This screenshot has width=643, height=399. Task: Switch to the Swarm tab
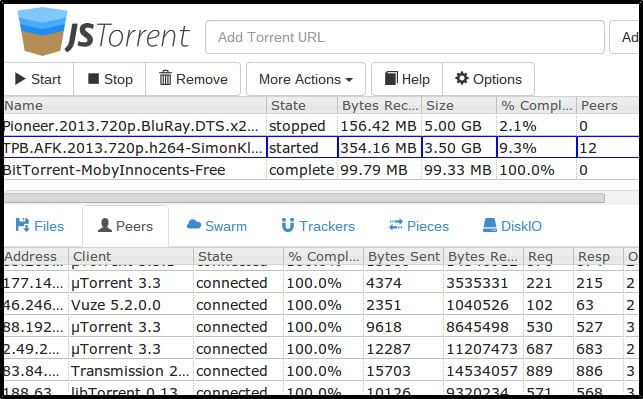(x=217, y=226)
